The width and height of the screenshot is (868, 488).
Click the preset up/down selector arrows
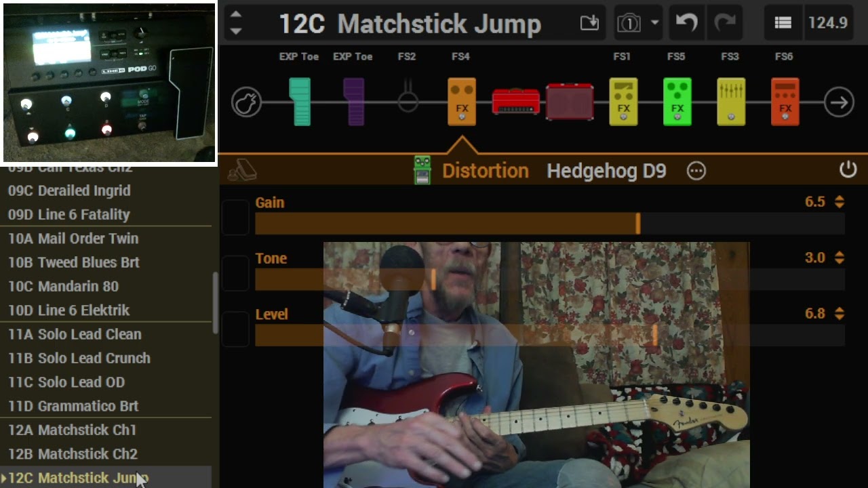click(x=235, y=22)
